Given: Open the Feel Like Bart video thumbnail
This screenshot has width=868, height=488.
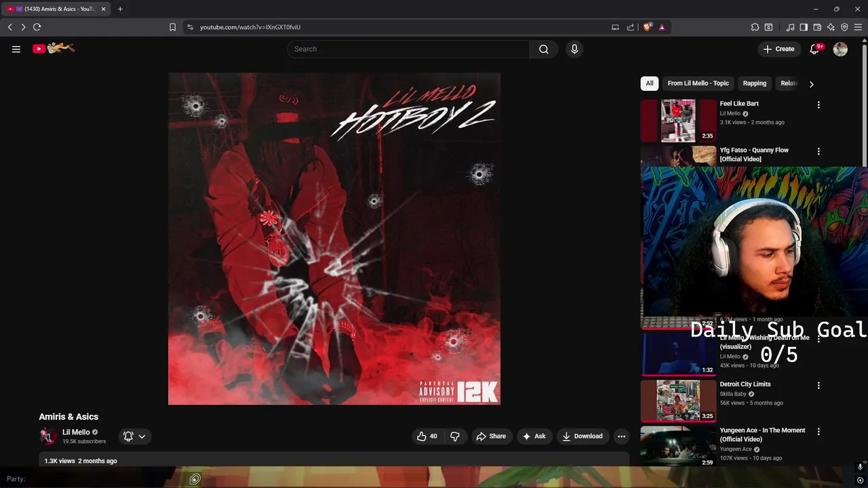Looking at the screenshot, I should [678, 121].
